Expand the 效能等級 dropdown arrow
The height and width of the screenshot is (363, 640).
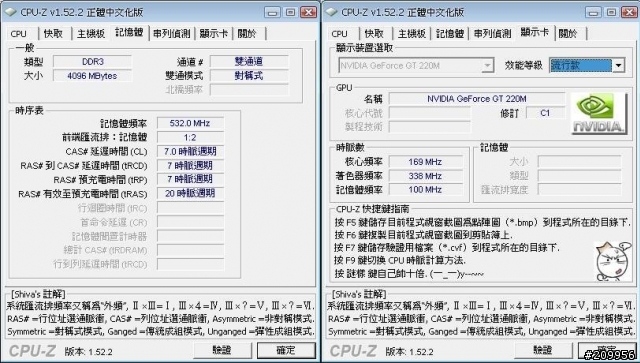point(619,65)
